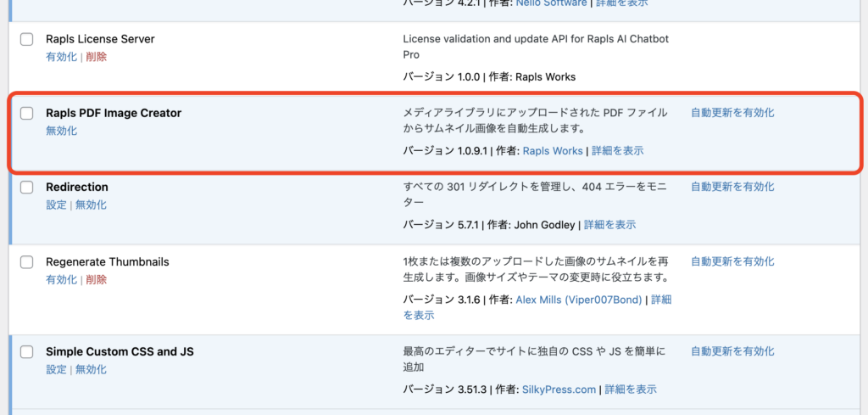Screen dimensions: 868x415
Task: Open Simple Custom CSS and JS 設定 link
Action: coord(56,369)
